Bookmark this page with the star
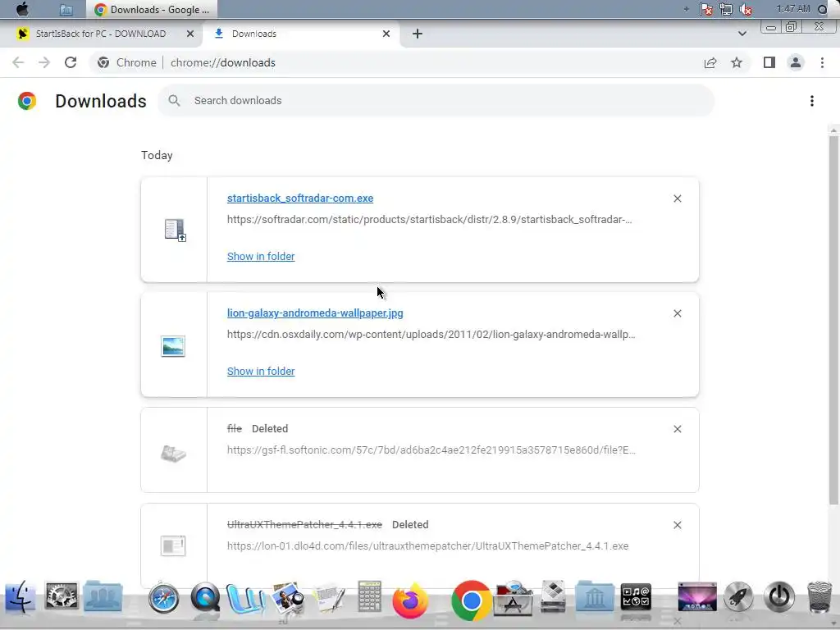The height and width of the screenshot is (630, 840). (x=737, y=62)
